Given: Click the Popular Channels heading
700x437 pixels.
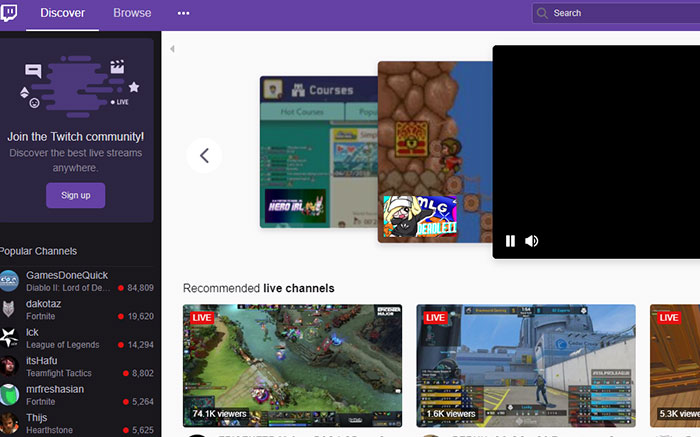Looking at the screenshot, I should (38, 251).
